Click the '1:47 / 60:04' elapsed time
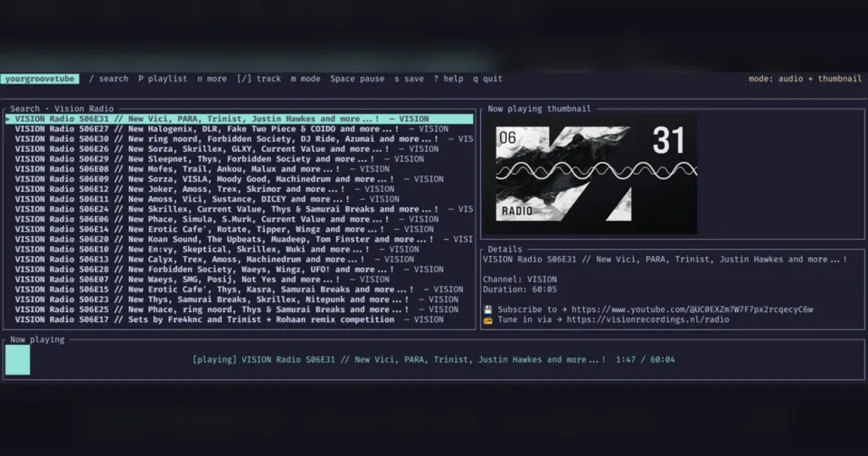 646,359
